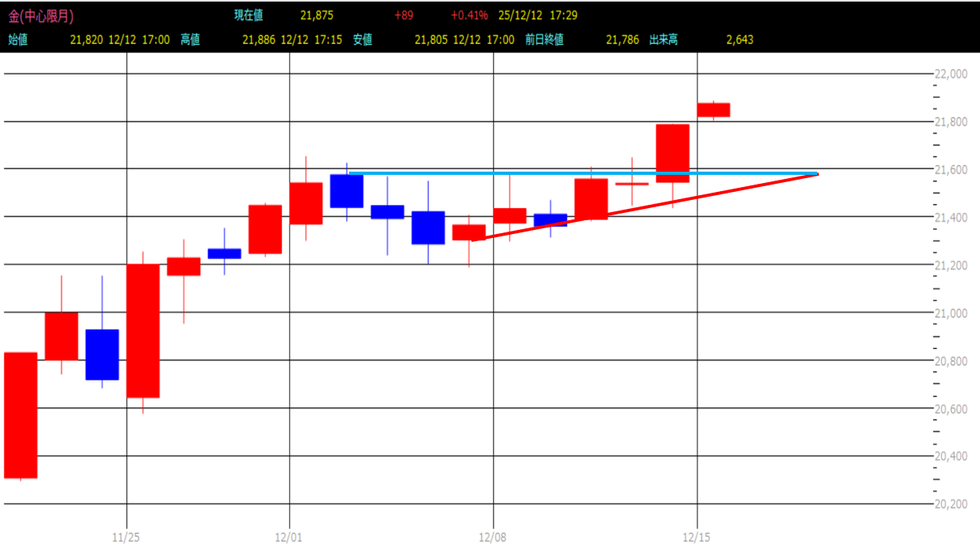Select the 前日終値 value 21,786
The image size is (980, 553).
[622, 39]
